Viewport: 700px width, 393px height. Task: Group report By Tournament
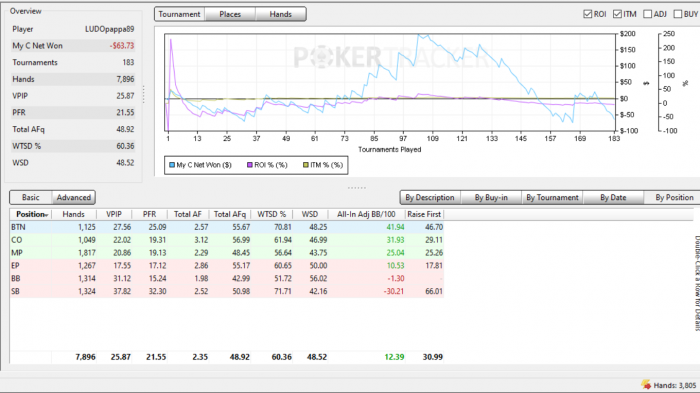(552, 197)
